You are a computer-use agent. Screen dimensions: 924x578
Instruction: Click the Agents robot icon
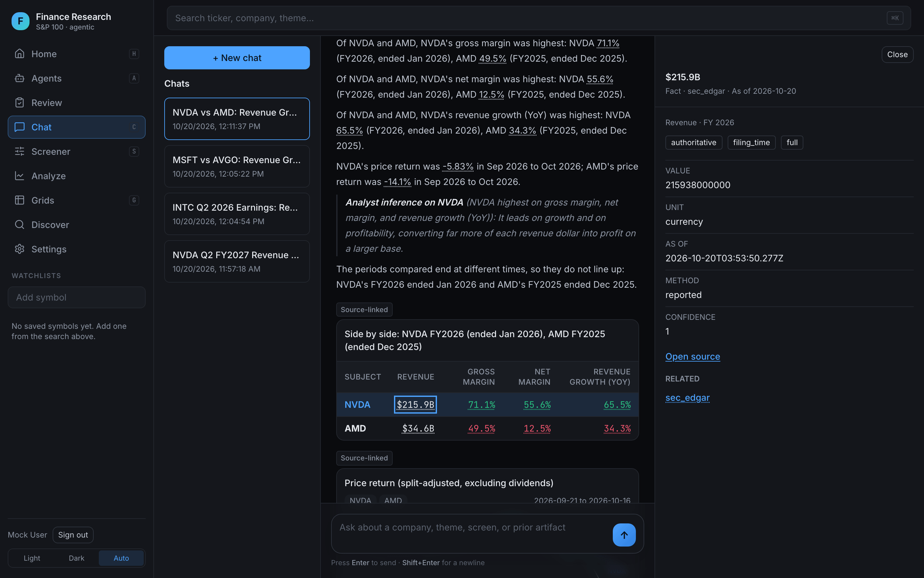(20, 78)
